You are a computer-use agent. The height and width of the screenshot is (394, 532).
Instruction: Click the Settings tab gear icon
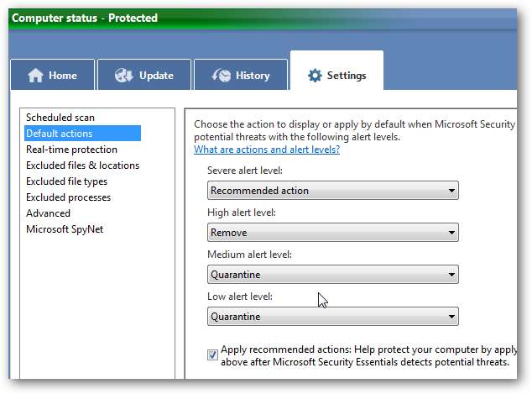[315, 76]
